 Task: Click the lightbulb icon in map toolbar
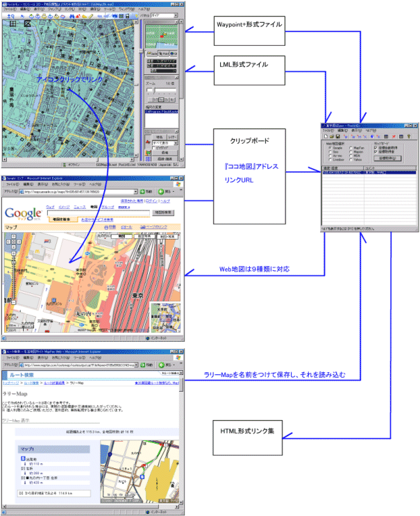pyautogui.click(x=136, y=16)
